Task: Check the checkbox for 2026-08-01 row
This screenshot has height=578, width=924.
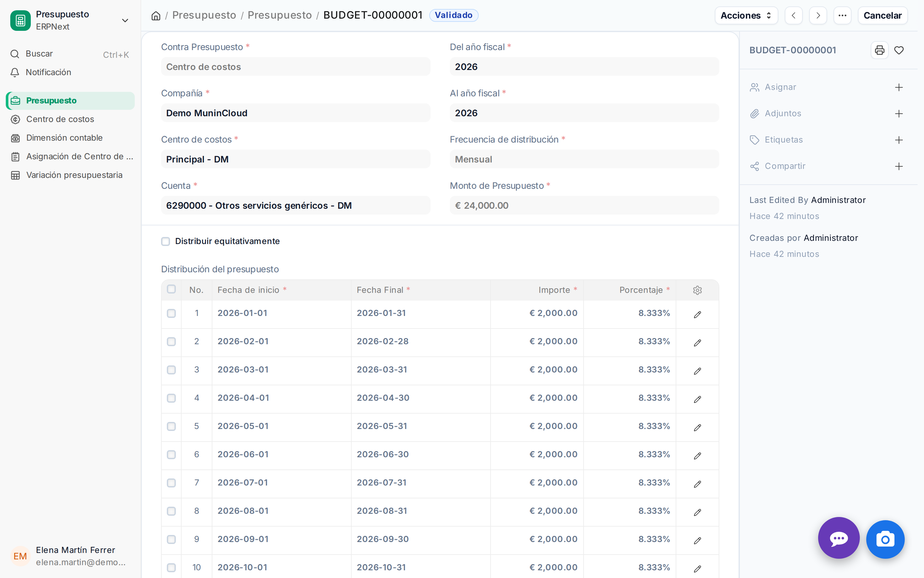Action: 171,511
